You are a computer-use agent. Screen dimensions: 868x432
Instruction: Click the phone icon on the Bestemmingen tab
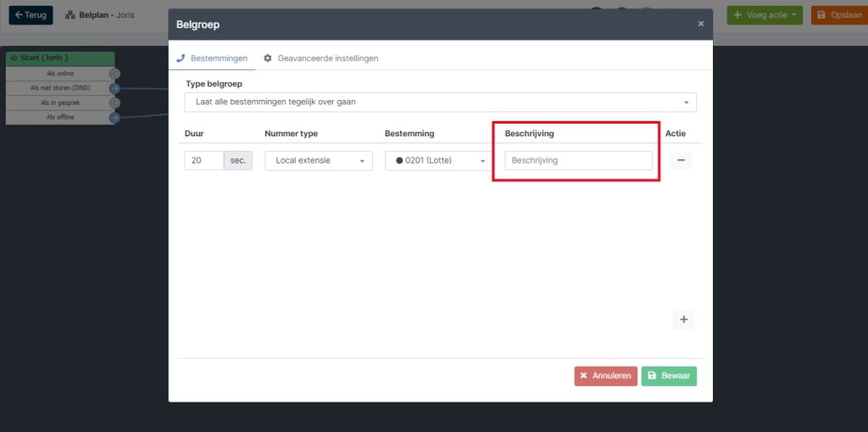[x=180, y=58]
